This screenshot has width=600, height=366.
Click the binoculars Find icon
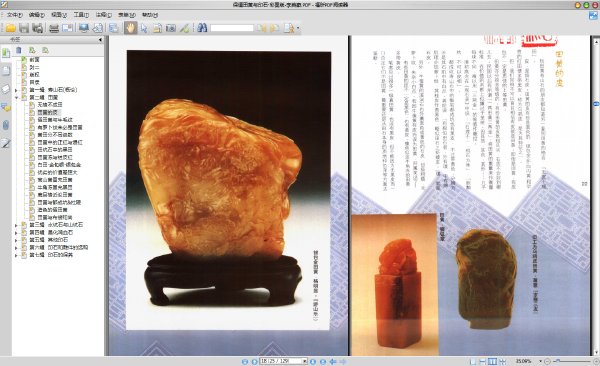click(202, 28)
